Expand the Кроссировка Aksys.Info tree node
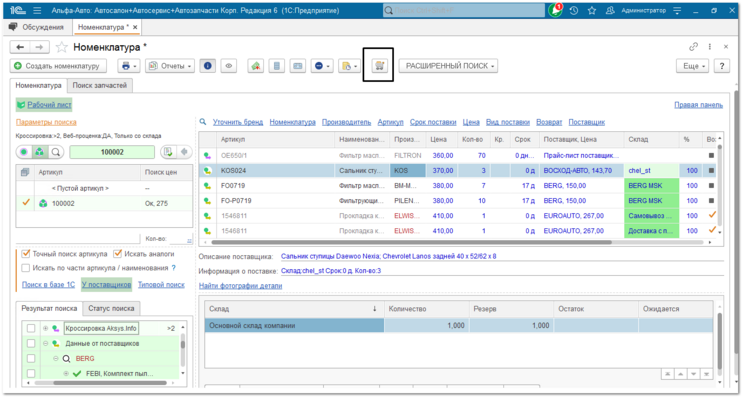Image resolution: width=743 pixels, height=398 pixels. pyautogui.click(x=45, y=328)
